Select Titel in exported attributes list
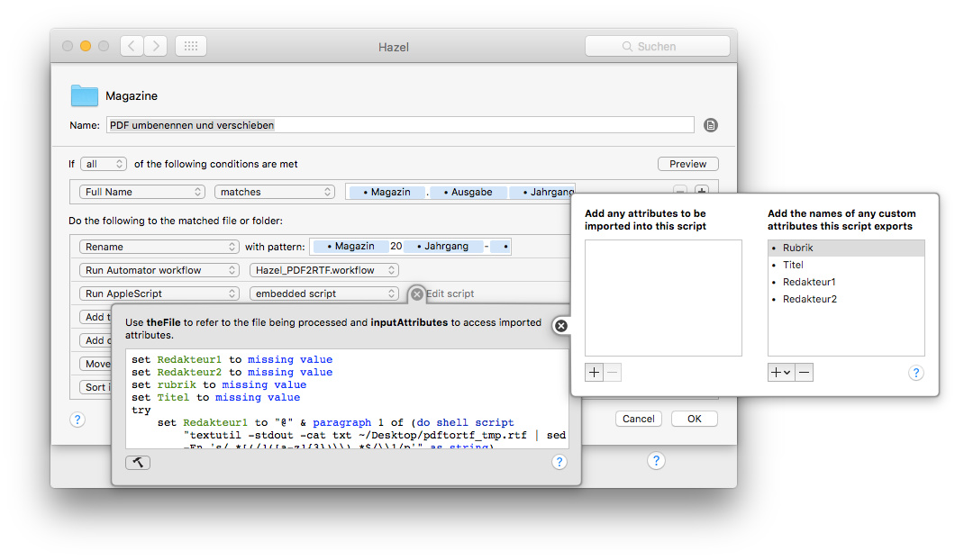This screenshot has height=560, width=955. click(x=793, y=265)
